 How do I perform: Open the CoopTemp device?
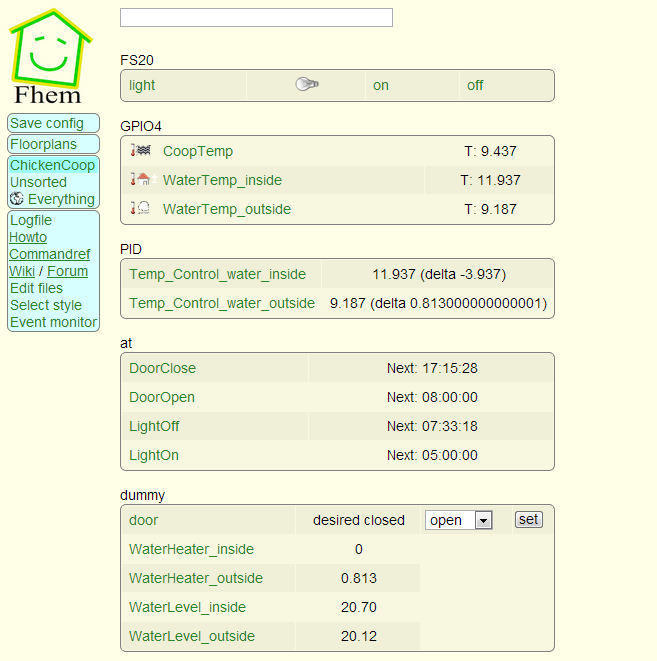click(198, 151)
